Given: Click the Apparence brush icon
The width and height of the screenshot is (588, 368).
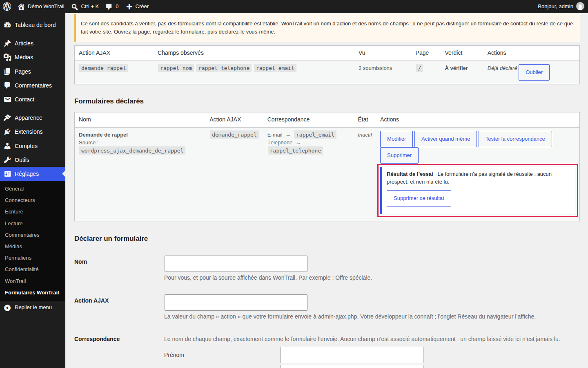Looking at the screenshot, I should click(x=7, y=118).
